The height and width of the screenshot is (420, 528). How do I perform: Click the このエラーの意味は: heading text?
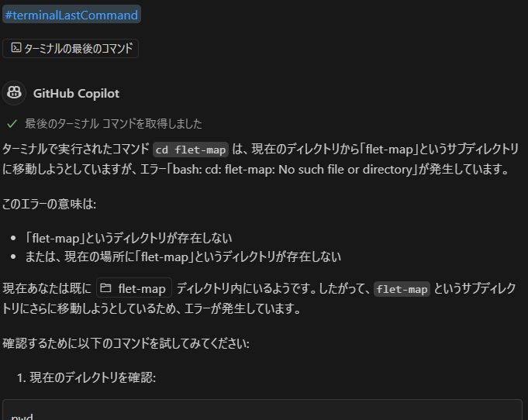[x=49, y=204]
